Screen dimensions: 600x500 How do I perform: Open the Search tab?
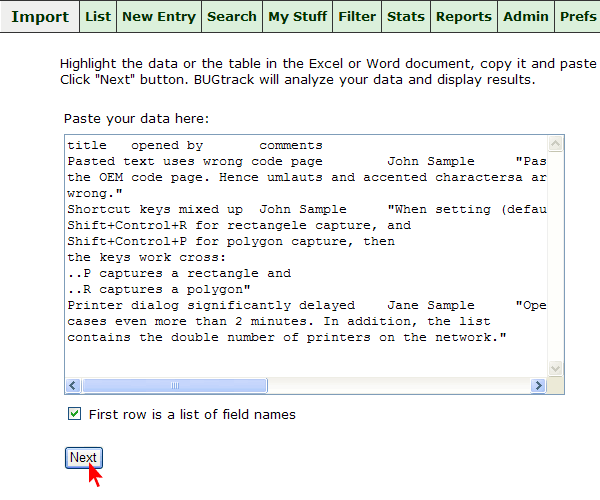pyautogui.click(x=232, y=17)
